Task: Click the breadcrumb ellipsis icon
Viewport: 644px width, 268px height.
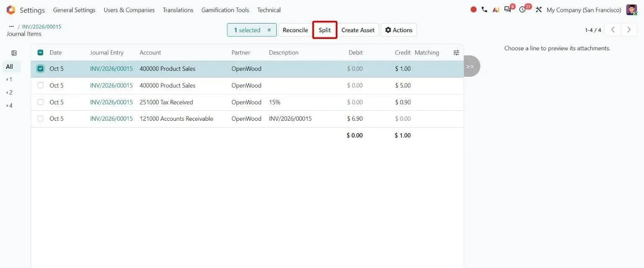Action: click(11, 26)
